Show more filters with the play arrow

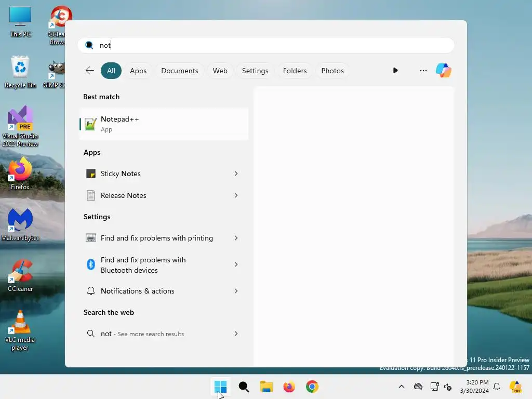click(x=395, y=71)
